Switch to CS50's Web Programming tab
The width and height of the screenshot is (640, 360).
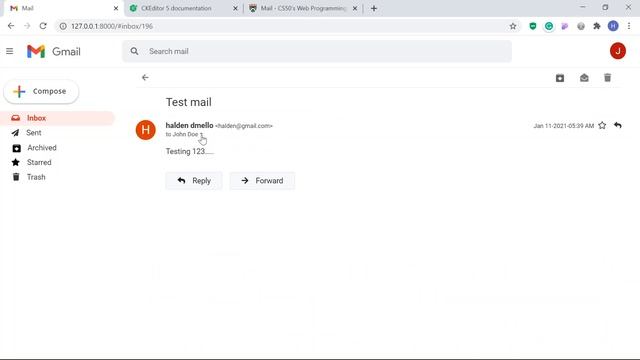click(302, 8)
